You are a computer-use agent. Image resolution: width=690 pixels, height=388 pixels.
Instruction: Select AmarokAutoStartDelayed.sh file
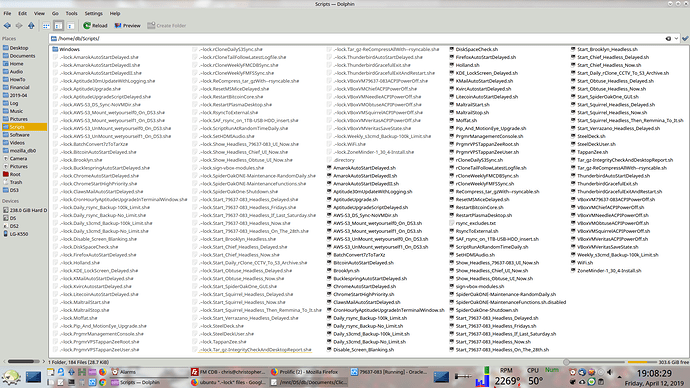[361, 168]
